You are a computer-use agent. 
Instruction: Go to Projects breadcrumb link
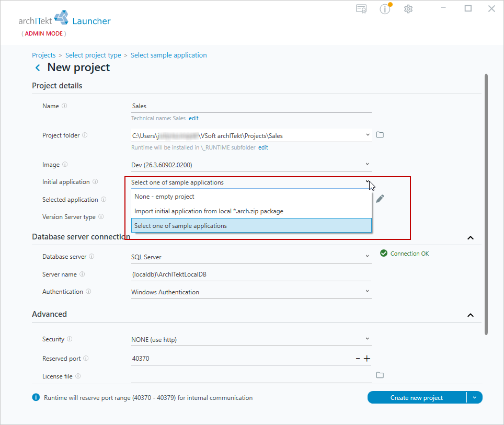(44, 55)
